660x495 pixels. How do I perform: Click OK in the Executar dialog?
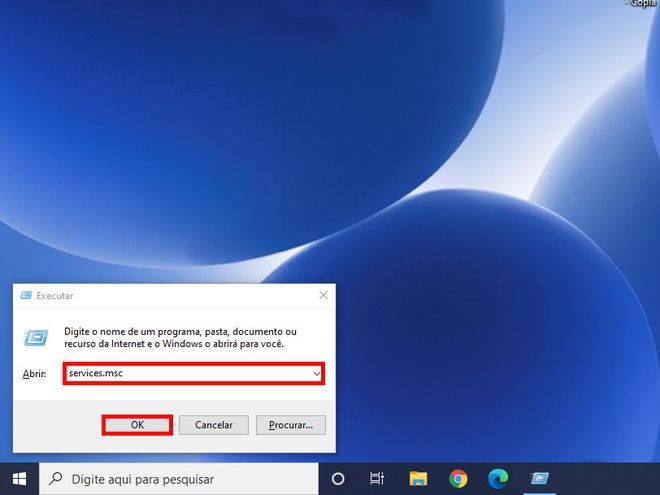tap(137, 425)
